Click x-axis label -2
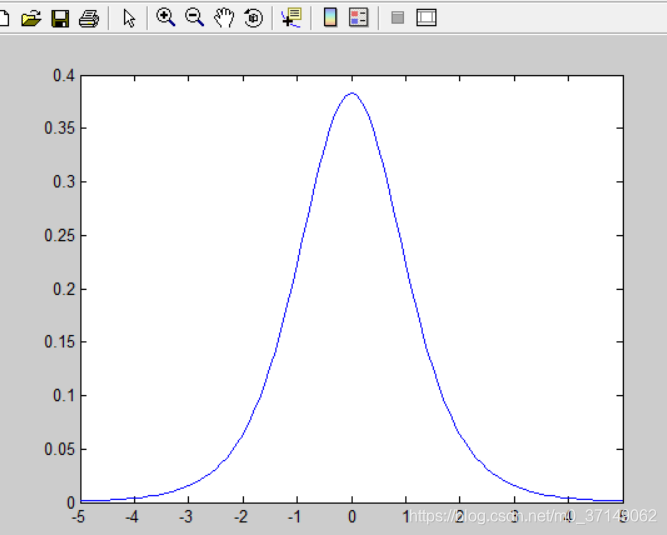 coord(241,517)
